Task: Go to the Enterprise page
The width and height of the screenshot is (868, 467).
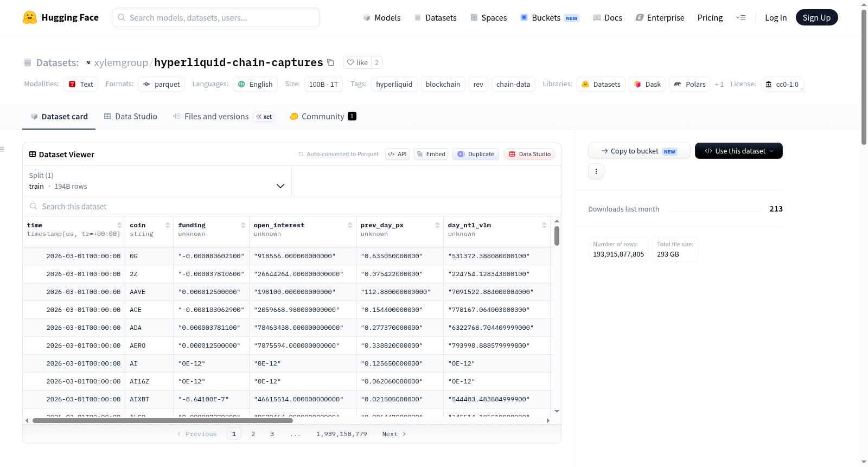Action: click(660, 17)
